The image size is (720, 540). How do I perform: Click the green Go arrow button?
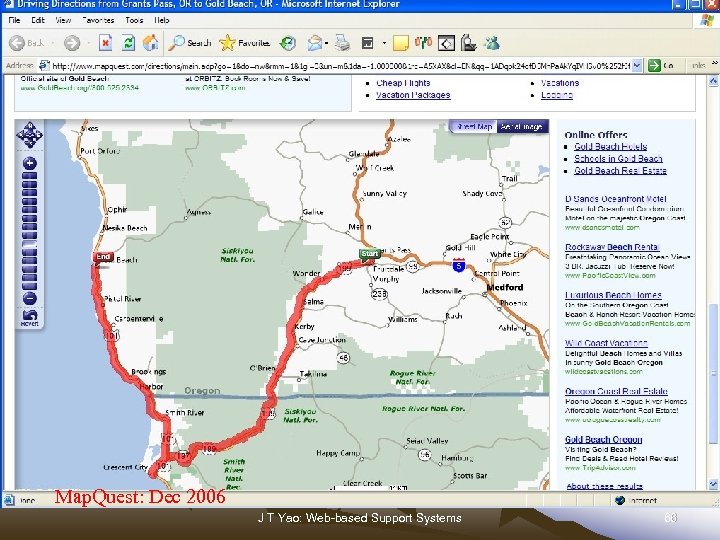pyautogui.click(x=654, y=66)
